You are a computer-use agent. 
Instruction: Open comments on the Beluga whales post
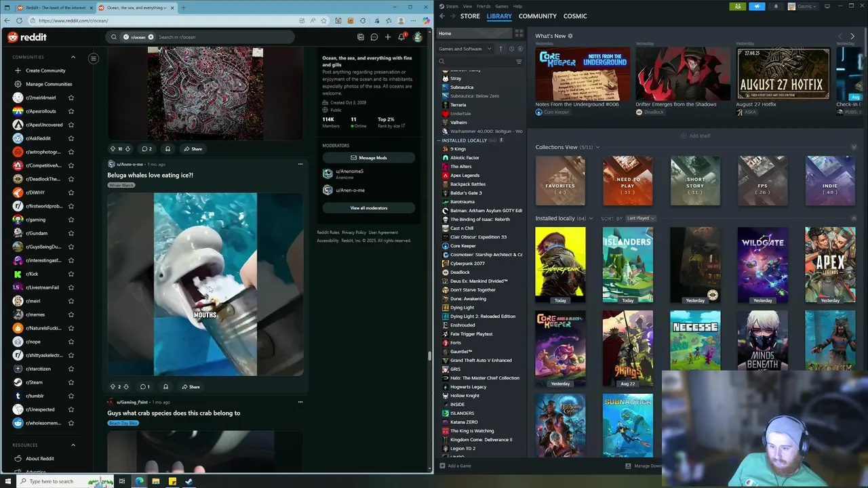click(144, 387)
